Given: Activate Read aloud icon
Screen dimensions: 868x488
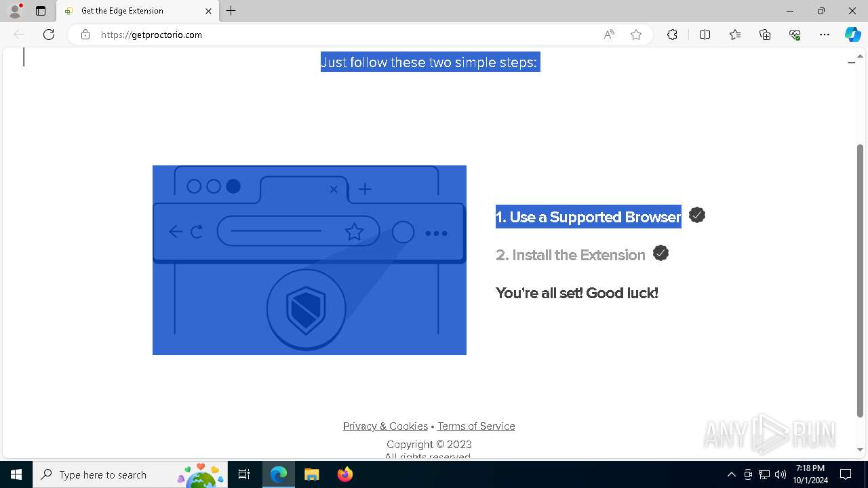Looking at the screenshot, I should pos(609,35).
